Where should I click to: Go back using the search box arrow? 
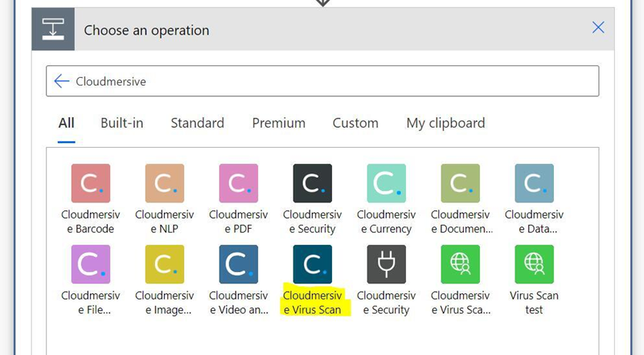point(62,81)
